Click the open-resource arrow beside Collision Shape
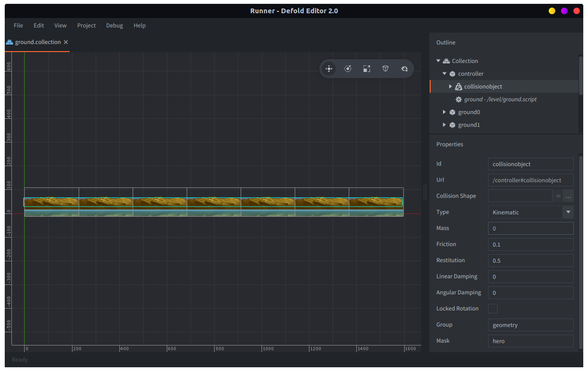 click(558, 196)
